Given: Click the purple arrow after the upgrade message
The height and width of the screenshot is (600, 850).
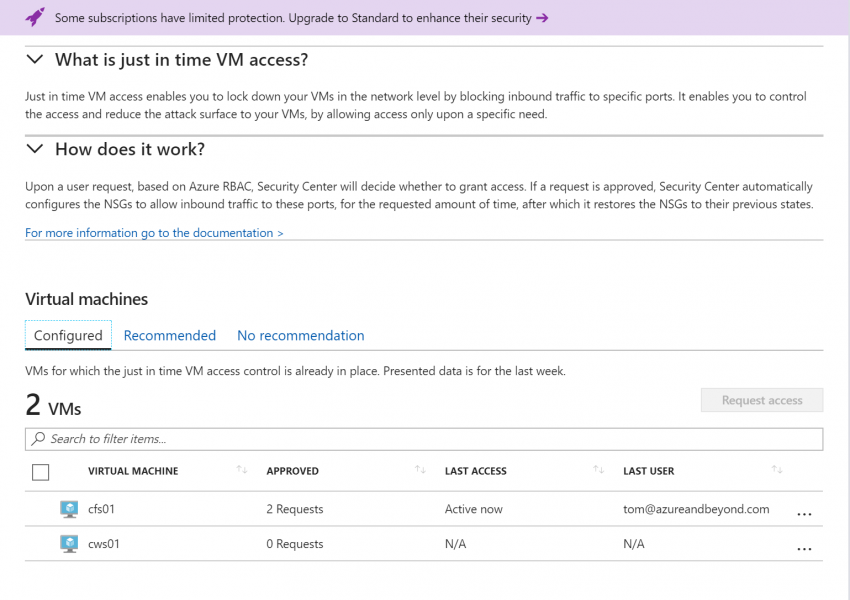Looking at the screenshot, I should [542, 18].
